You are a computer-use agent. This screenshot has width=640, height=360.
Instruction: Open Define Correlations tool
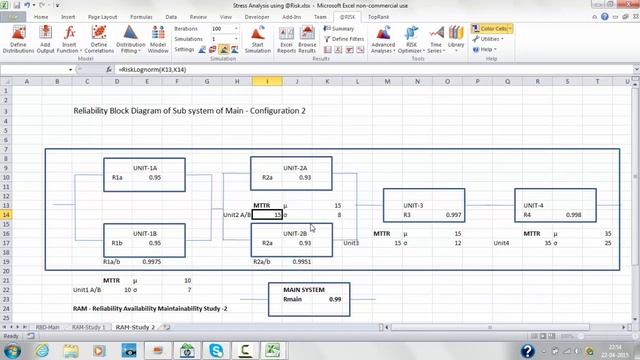pos(99,39)
